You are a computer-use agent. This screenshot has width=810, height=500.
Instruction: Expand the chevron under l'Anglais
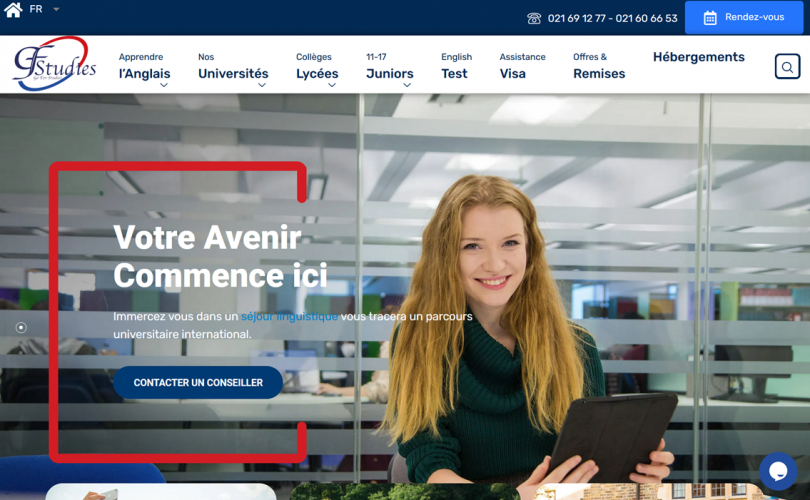pos(164,85)
